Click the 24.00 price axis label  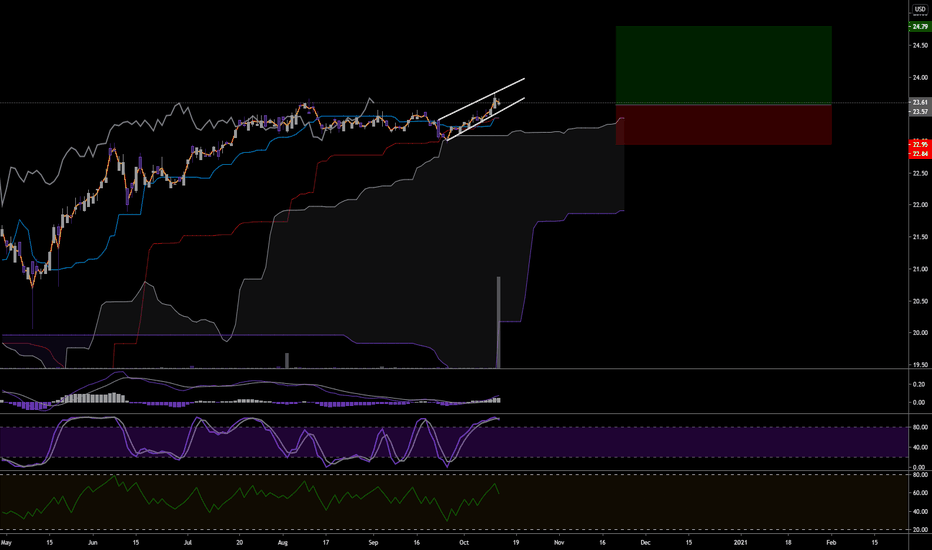(x=920, y=78)
